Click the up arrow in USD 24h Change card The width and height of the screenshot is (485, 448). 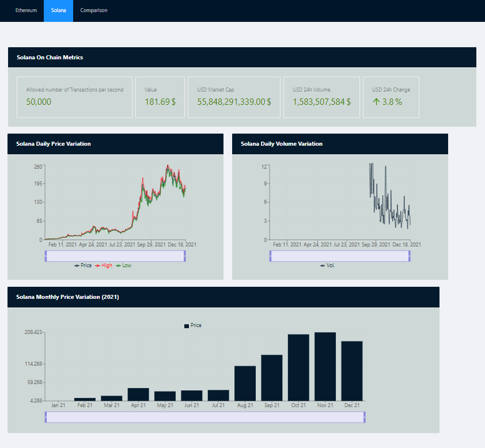click(x=376, y=102)
